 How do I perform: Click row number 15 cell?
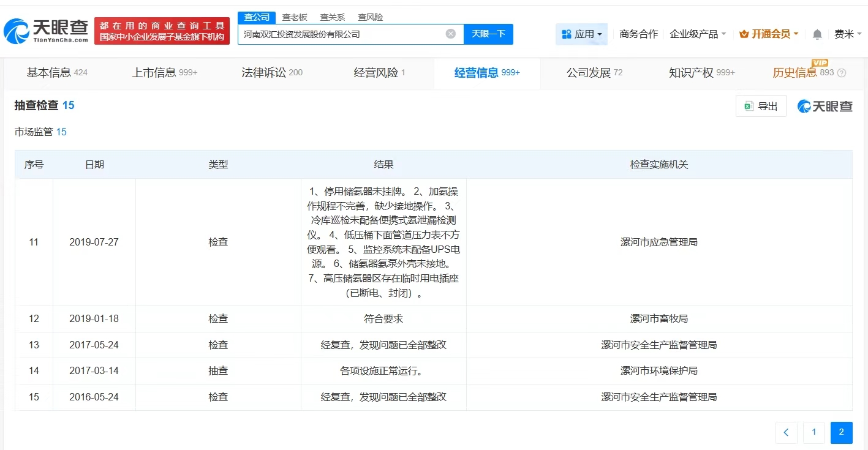[x=34, y=397]
